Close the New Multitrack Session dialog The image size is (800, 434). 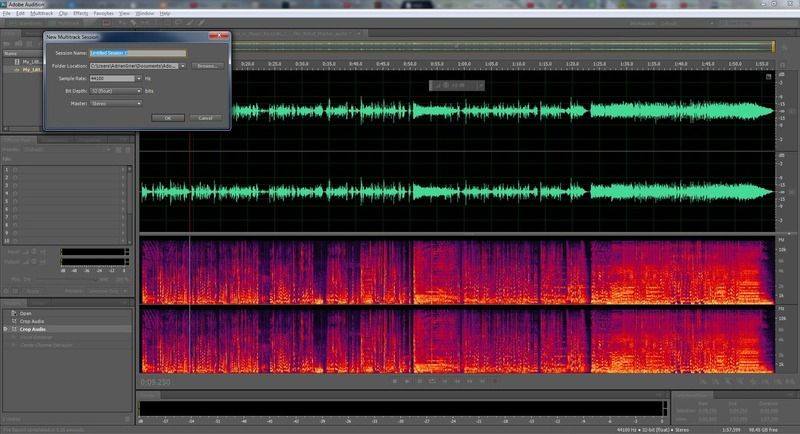click(219, 36)
